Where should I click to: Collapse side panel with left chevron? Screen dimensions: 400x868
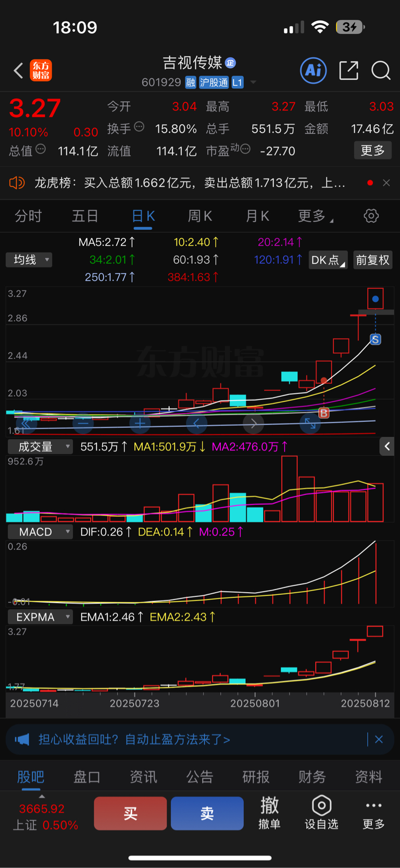[387, 446]
